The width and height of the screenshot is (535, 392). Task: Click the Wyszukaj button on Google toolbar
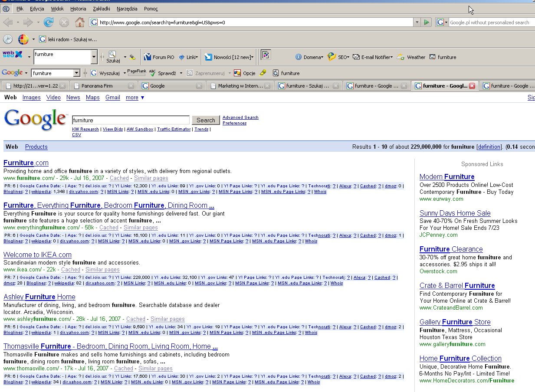point(105,73)
